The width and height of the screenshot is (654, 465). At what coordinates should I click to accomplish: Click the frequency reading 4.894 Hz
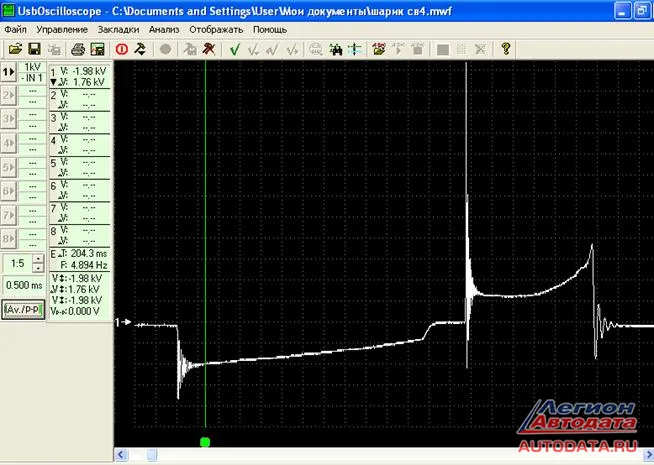pos(89,265)
